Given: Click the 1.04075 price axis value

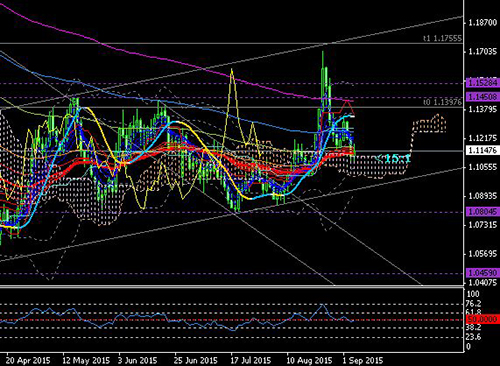Looking at the screenshot, I should coord(483,282).
